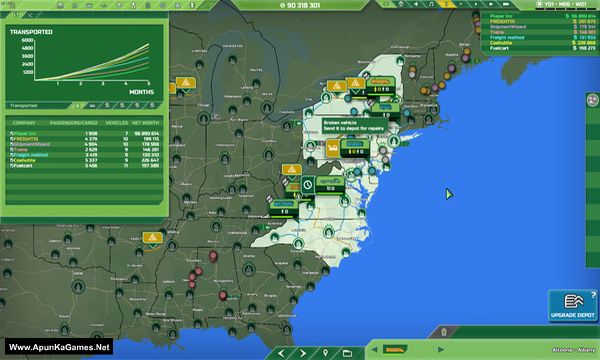Show next vehicle using right triangle arrow
Viewport: 600px width, 360px height.
click(440, 349)
